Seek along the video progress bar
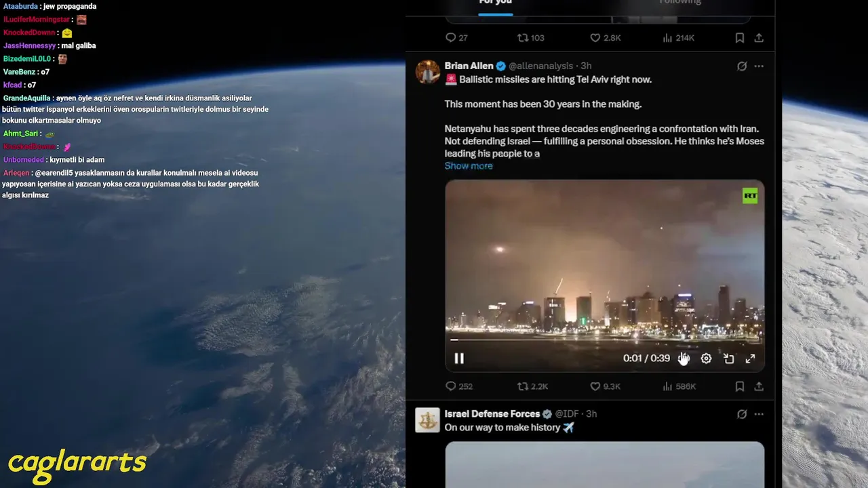This screenshot has height=488, width=868. coord(604,340)
